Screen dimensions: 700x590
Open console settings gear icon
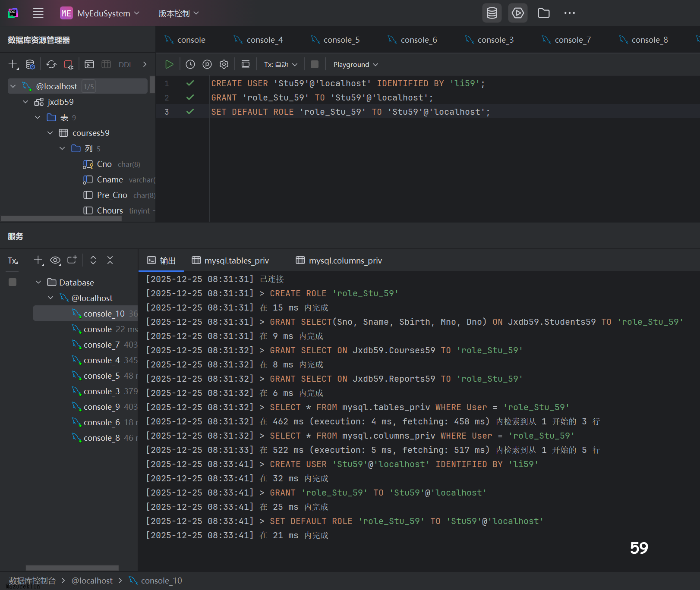pyautogui.click(x=224, y=64)
